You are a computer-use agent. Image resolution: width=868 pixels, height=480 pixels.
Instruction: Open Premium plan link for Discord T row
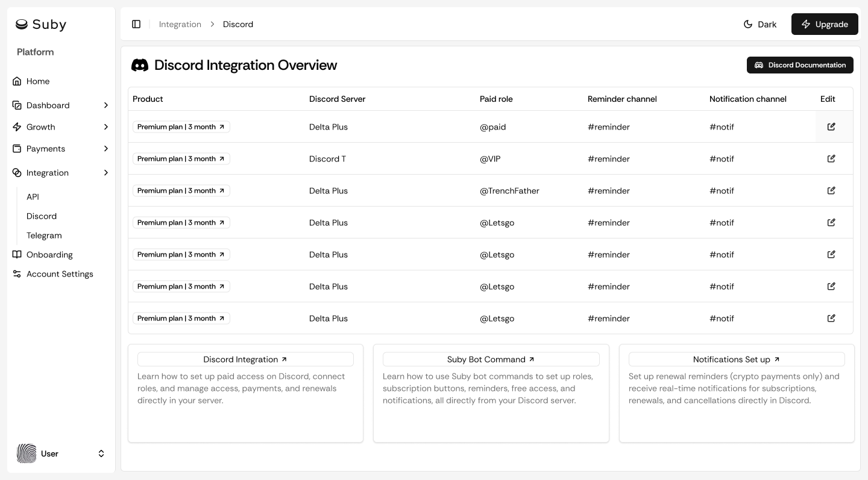[x=181, y=159]
